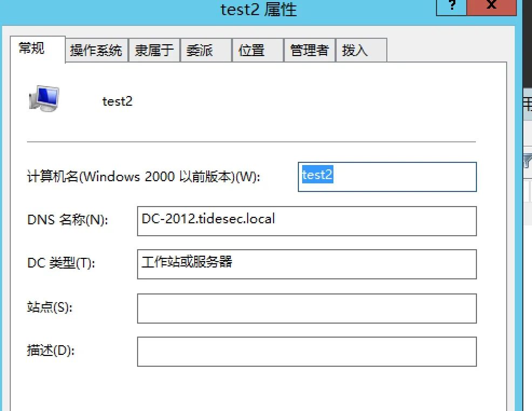Click the selected test2 computer name field
The height and width of the screenshot is (411, 532).
click(x=387, y=177)
